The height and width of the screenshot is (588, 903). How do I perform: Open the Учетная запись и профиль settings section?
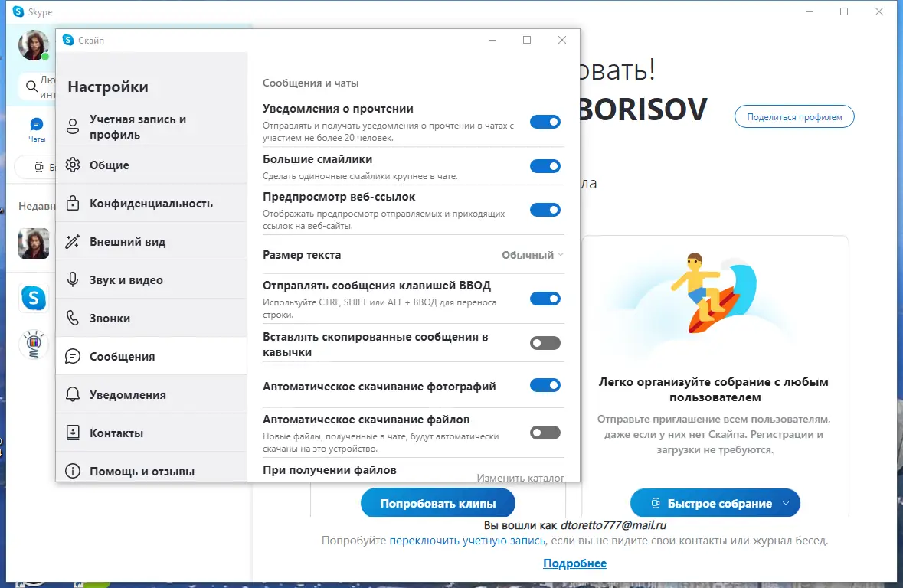point(152,126)
